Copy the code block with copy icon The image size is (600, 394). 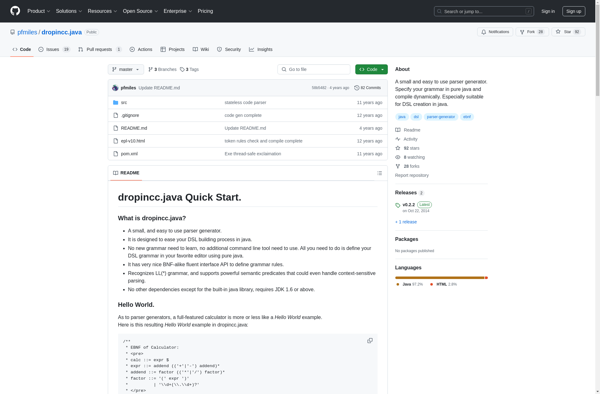pyautogui.click(x=370, y=340)
